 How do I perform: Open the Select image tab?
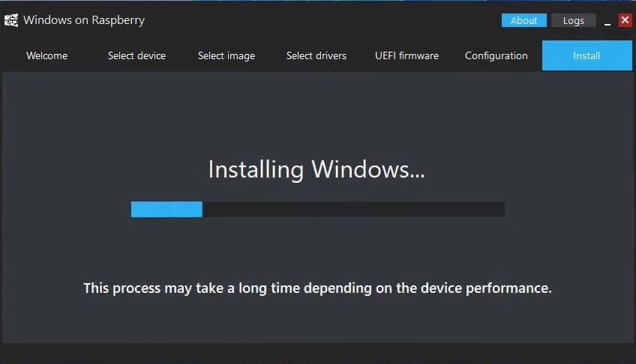pos(226,55)
